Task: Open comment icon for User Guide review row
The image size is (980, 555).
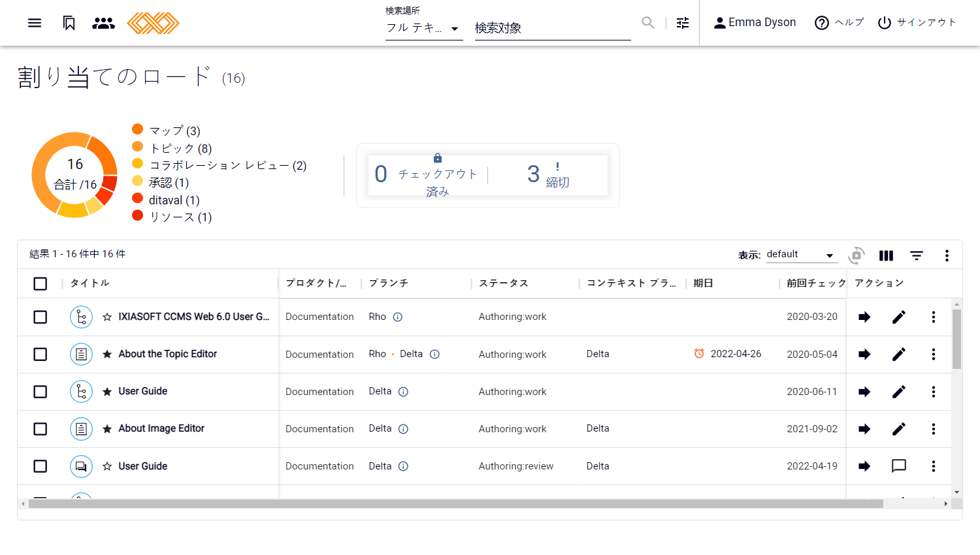Action: (x=899, y=466)
